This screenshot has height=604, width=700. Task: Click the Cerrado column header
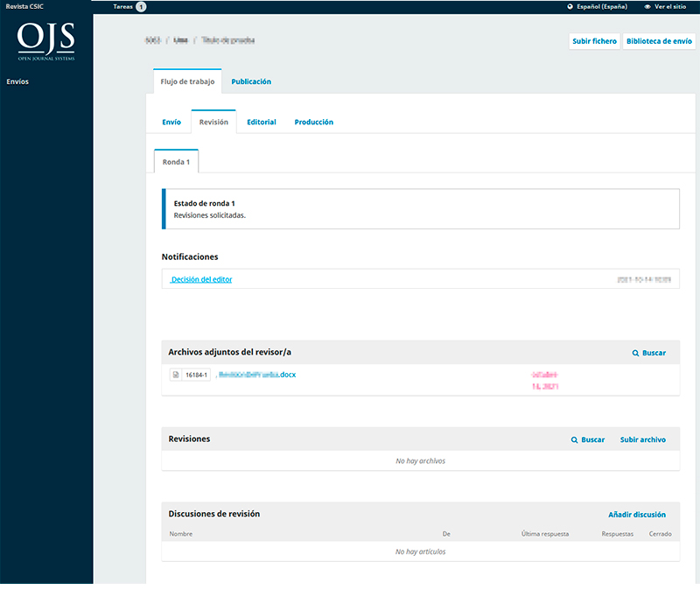tap(660, 534)
